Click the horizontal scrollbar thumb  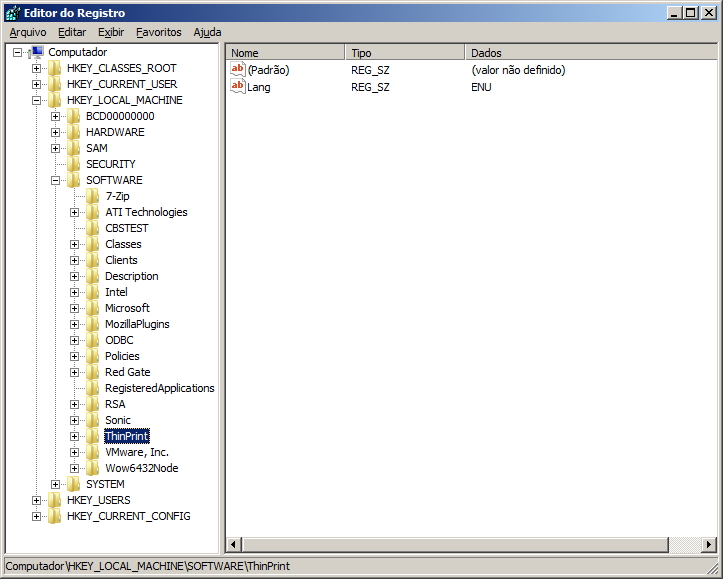(x=455, y=544)
